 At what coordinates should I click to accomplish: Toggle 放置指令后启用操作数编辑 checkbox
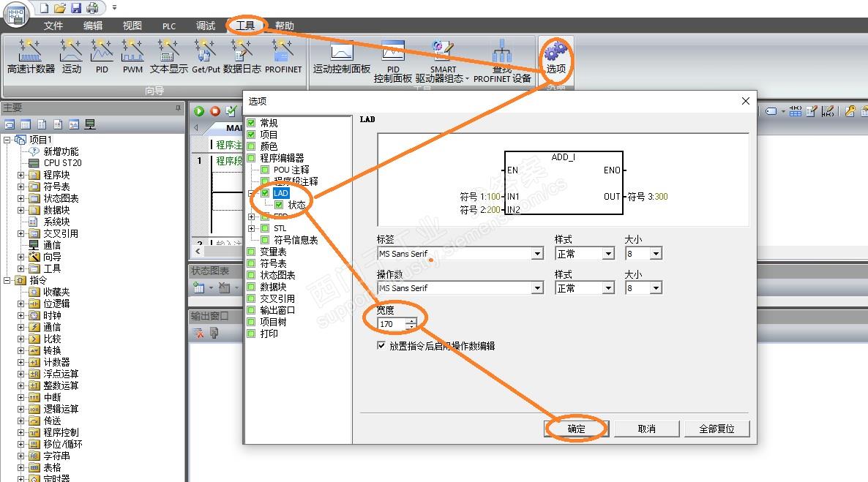tap(381, 345)
